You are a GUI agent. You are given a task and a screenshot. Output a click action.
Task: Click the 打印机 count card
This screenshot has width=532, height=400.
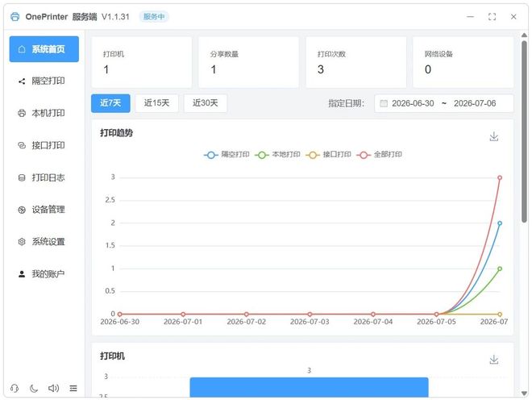coord(142,62)
